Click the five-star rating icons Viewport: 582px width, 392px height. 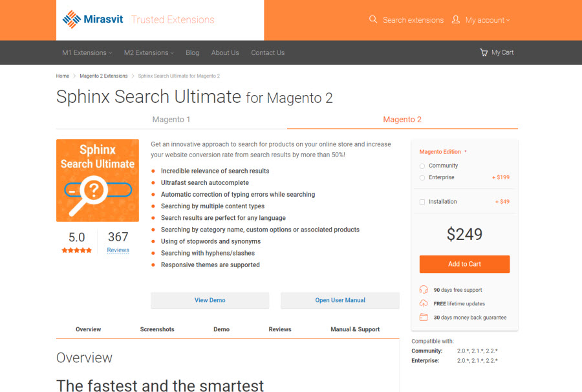[76, 250]
